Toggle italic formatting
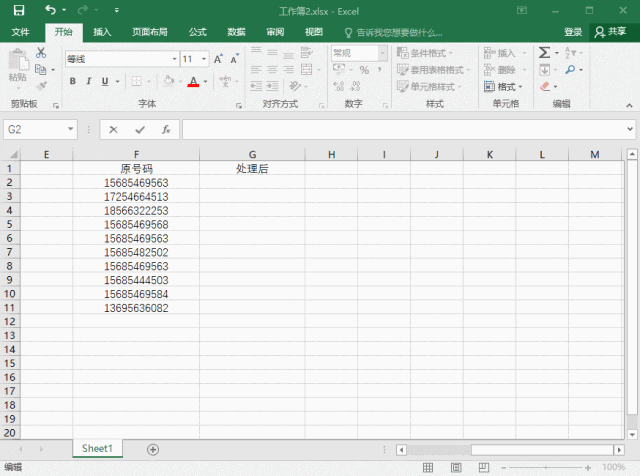 click(x=89, y=81)
